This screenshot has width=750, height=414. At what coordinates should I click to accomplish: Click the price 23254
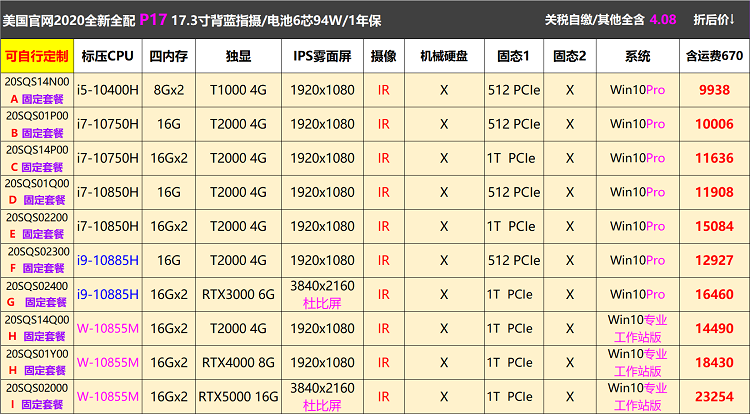(714, 396)
